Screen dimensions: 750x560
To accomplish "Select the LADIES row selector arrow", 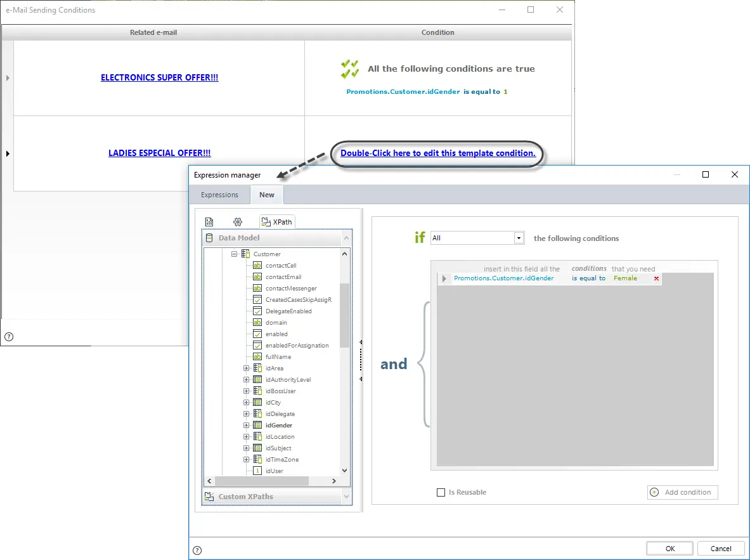I will click(x=8, y=153).
